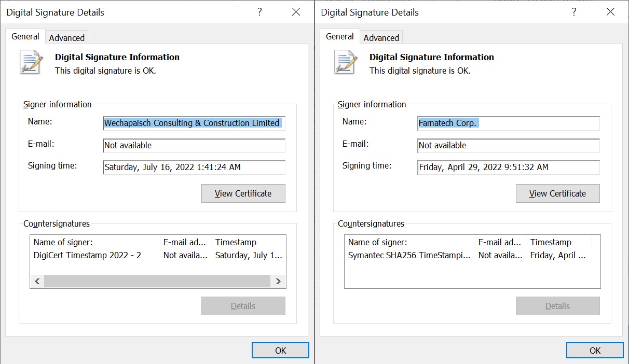The height and width of the screenshot is (364, 629).
Task: Click the right scroll arrow in countersignatures list
Action: 278,281
